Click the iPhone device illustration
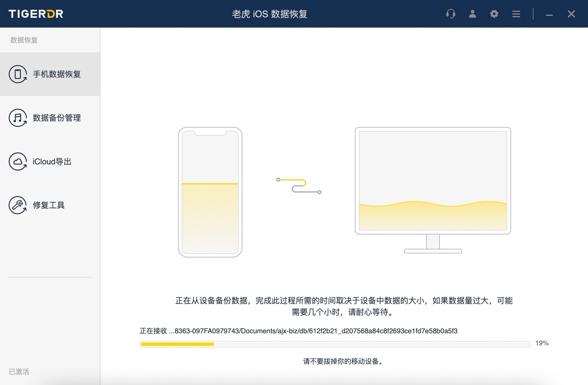Screen dimensions: 588x385 (x=210, y=192)
